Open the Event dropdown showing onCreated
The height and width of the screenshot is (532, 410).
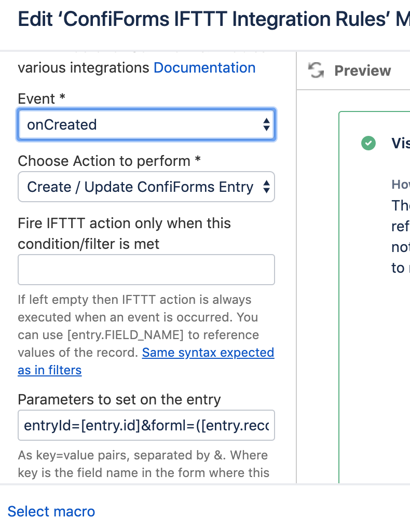pyautogui.click(x=146, y=124)
